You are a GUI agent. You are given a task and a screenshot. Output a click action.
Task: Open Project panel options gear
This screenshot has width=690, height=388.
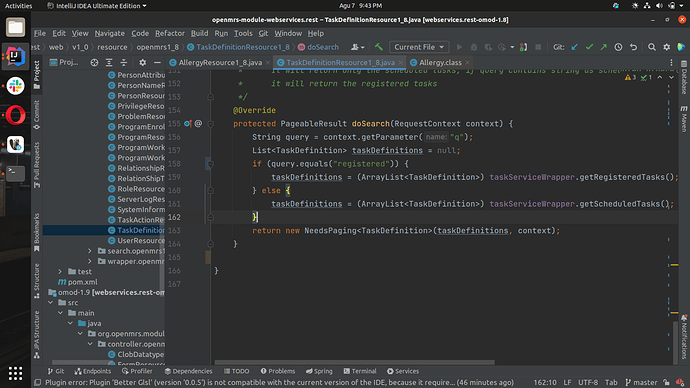[x=143, y=62]
